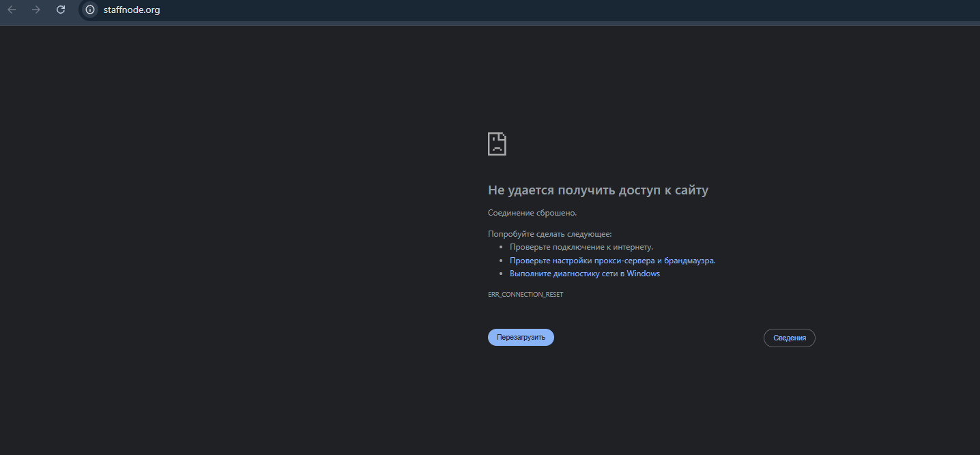Click the internet connection check suggestion

pos(582,246)
